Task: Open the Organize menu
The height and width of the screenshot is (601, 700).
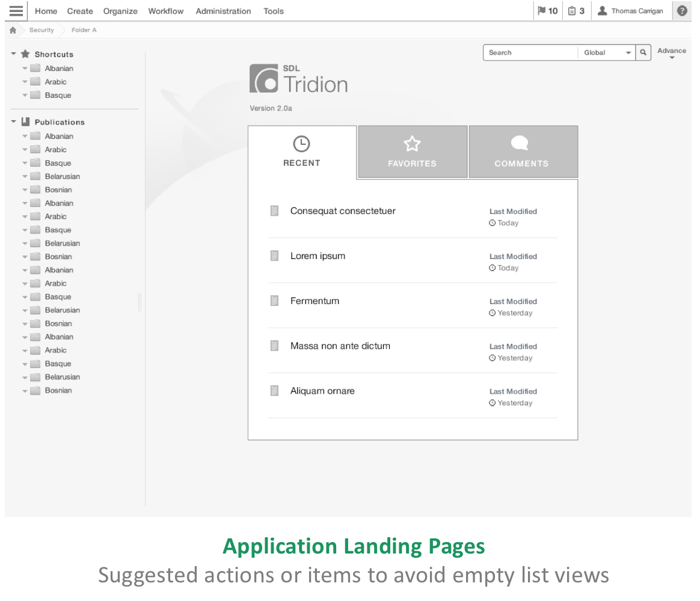Action: click(x=120, y=11)
